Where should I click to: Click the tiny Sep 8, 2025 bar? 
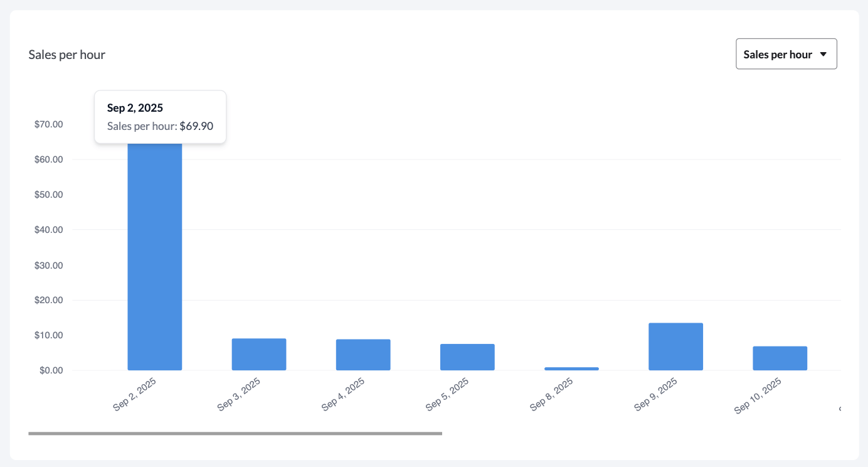(571, 368)
